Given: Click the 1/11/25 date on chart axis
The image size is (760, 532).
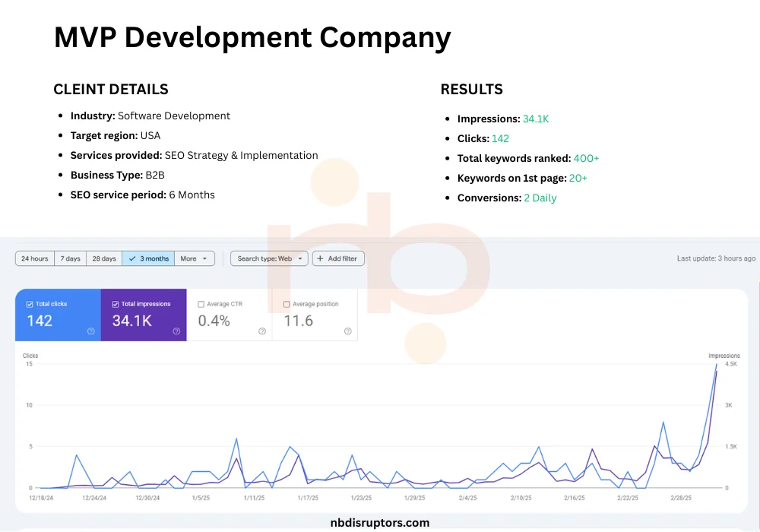Looking at the screenshot, I should [x=254, y=498].
